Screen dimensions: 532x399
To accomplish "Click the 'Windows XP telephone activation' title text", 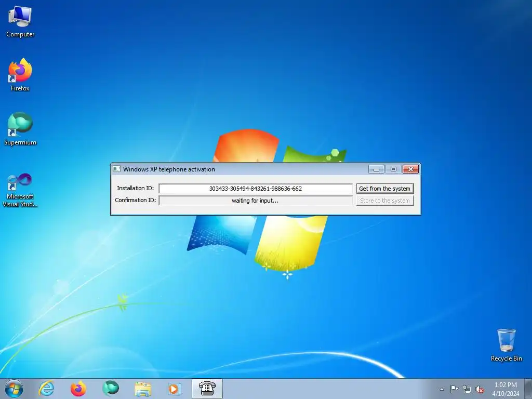I will pos(169,169).
